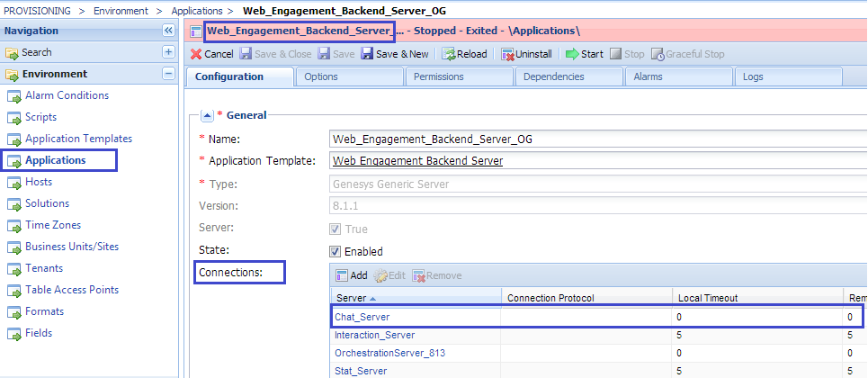868x378 pixels.
Task: Collapse the General section arrow
Action: coord(206,115)
